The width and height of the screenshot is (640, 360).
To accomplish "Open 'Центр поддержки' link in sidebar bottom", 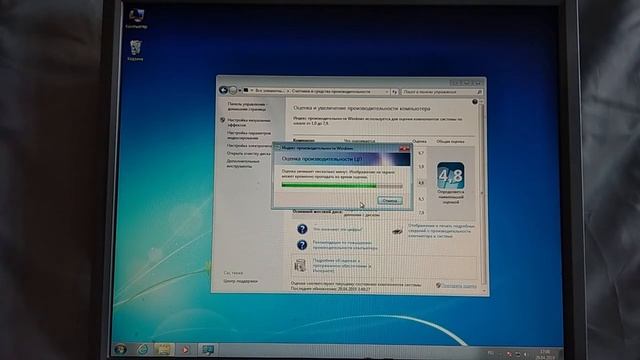I will (240, 281).
